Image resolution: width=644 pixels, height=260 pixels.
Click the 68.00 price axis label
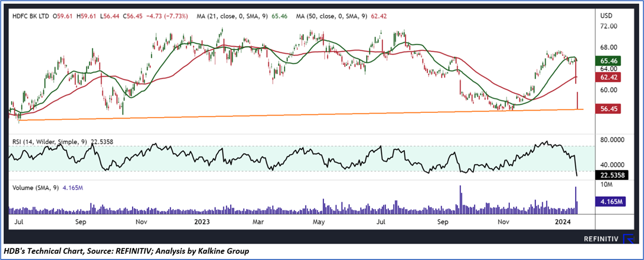pyautogui.click(x=609, y=47)
